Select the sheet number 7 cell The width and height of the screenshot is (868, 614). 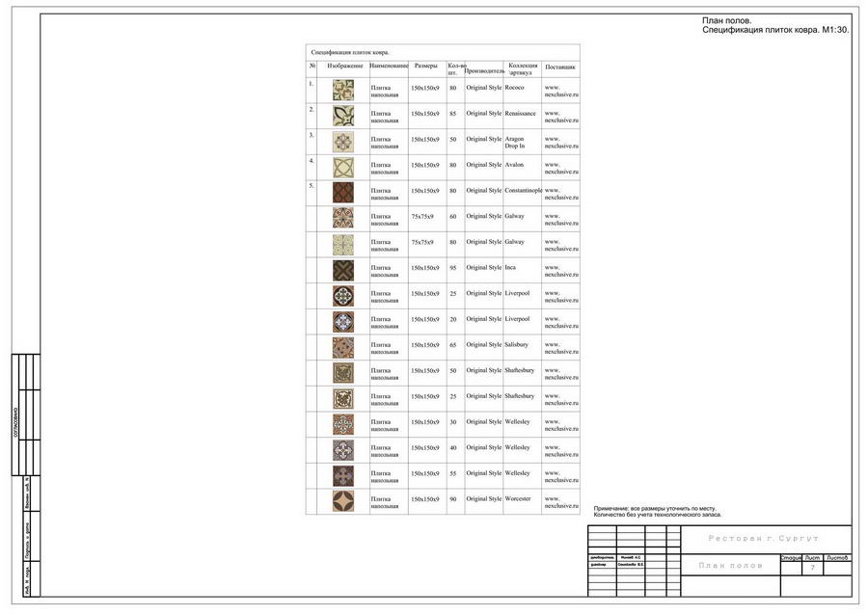tap(813, 568)
